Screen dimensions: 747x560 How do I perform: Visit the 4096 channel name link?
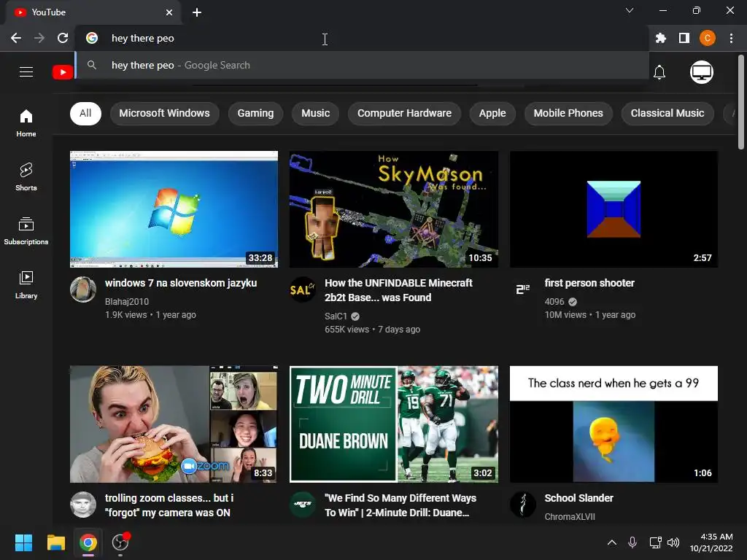coord(554,301)
